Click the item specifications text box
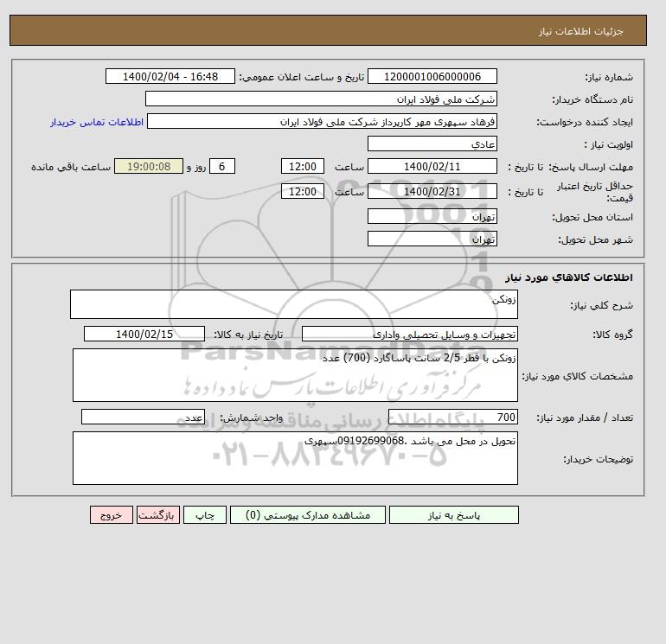 [x=295, y=375]
